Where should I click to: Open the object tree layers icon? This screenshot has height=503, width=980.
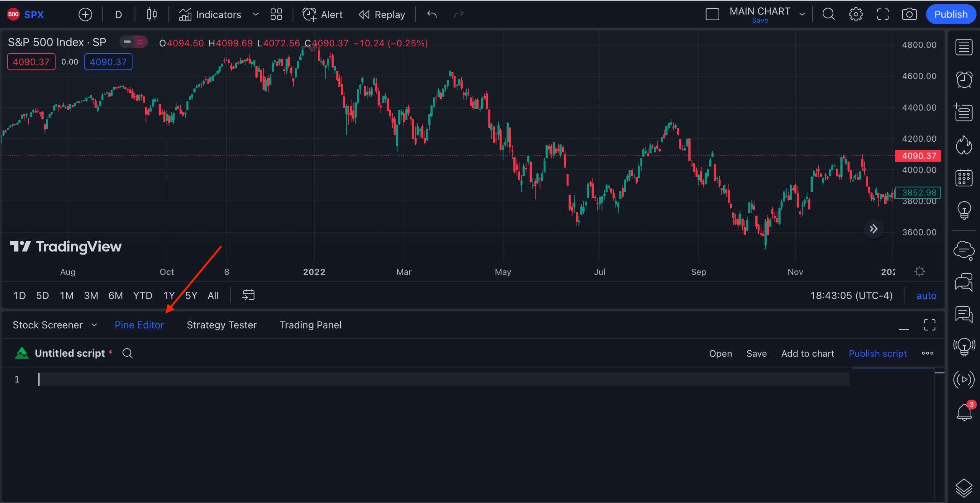pos(964,488)
